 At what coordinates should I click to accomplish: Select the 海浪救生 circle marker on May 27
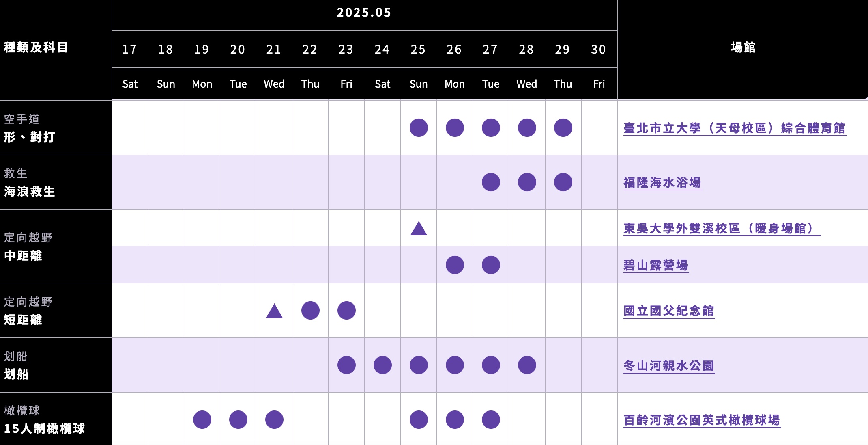coord(491,182)
